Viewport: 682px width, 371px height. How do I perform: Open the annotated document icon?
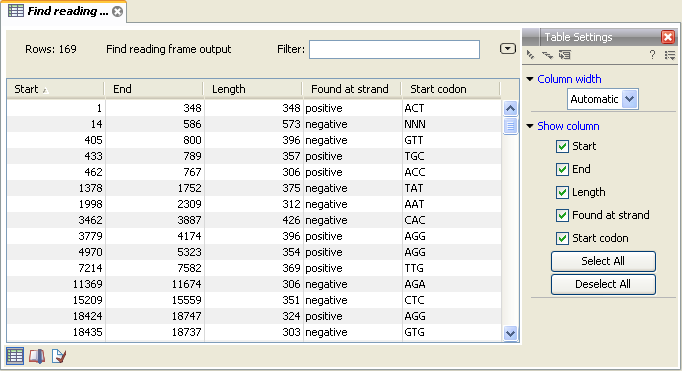coord(59,356)
